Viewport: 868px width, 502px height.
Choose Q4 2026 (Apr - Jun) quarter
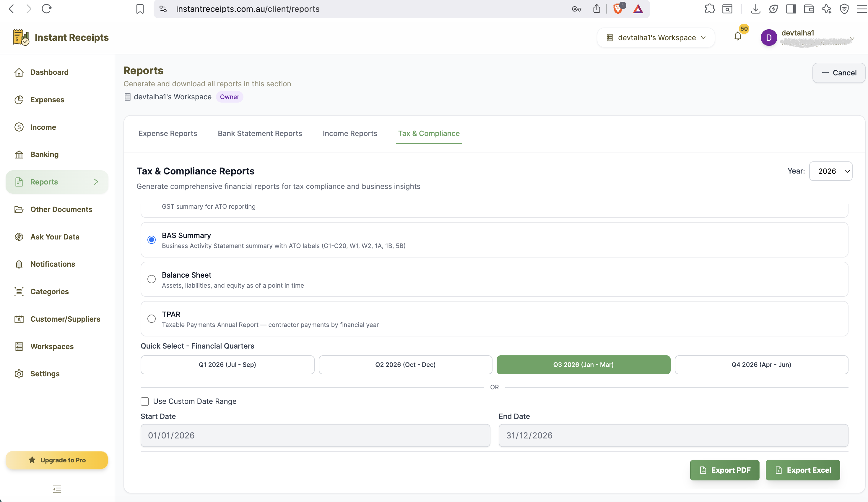point(761,365)
